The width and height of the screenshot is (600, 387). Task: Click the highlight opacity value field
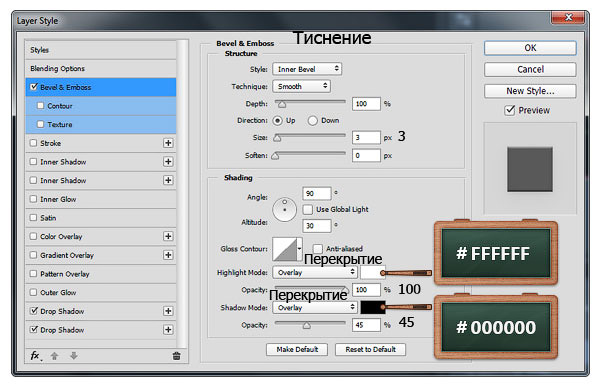coord(366,290)
